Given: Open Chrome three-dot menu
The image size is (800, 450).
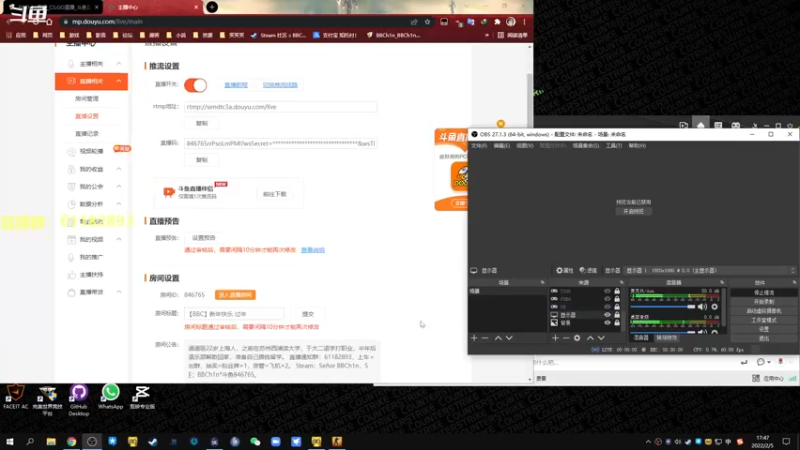Looking at the screenshot, I should tap(524, 22).
